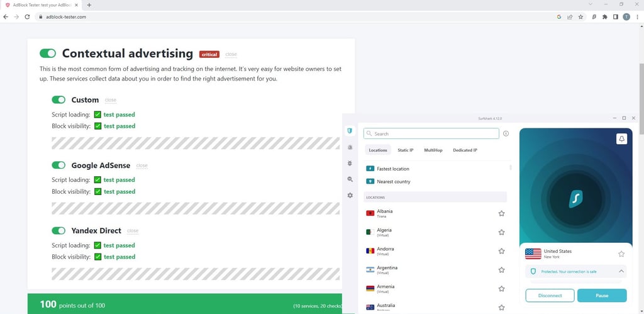The image size is (644, 314).
Task: Switch to Dedicated IP tab
Action: click(465, 150)
